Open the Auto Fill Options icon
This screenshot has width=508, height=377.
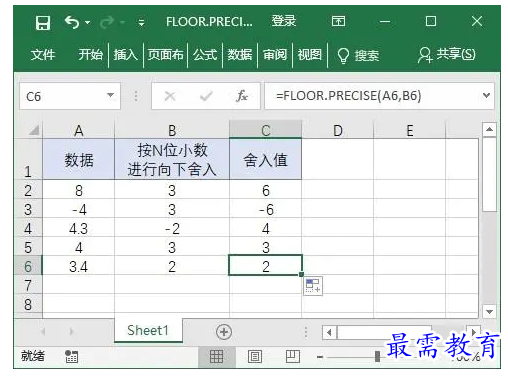313,286
